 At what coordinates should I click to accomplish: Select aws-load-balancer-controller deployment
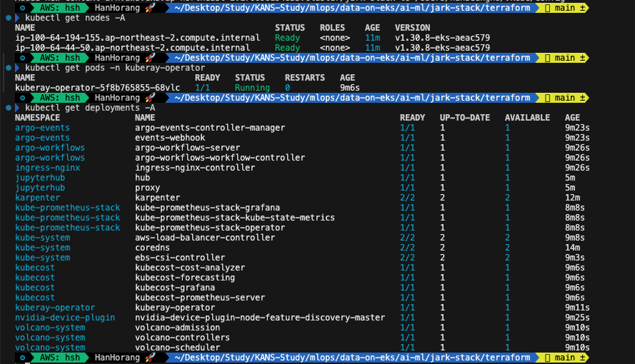(205, 238)
